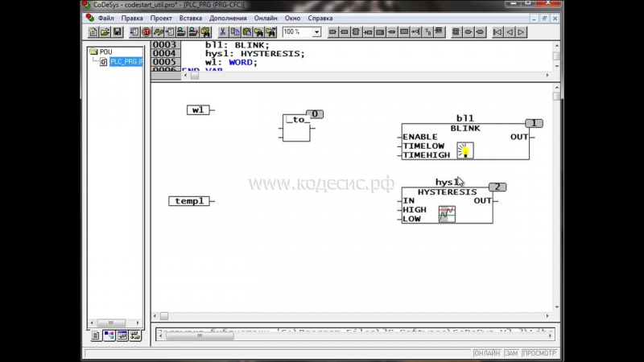Image resolution: width=644 pixels, height=362 pixels.
Task: Click the Paste icon in the toolbar
Action: pyautogui.click(x=246, y=32)
